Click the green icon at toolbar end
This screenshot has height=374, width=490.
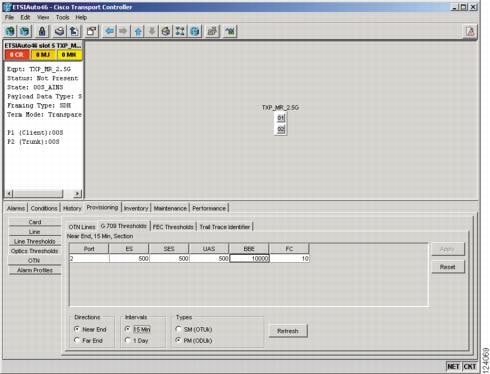[230, 31]
